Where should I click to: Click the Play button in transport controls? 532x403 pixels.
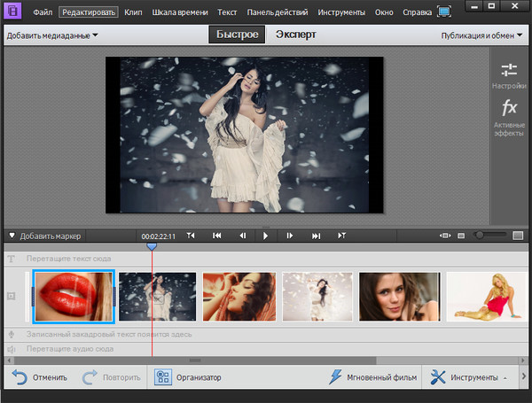265,236
